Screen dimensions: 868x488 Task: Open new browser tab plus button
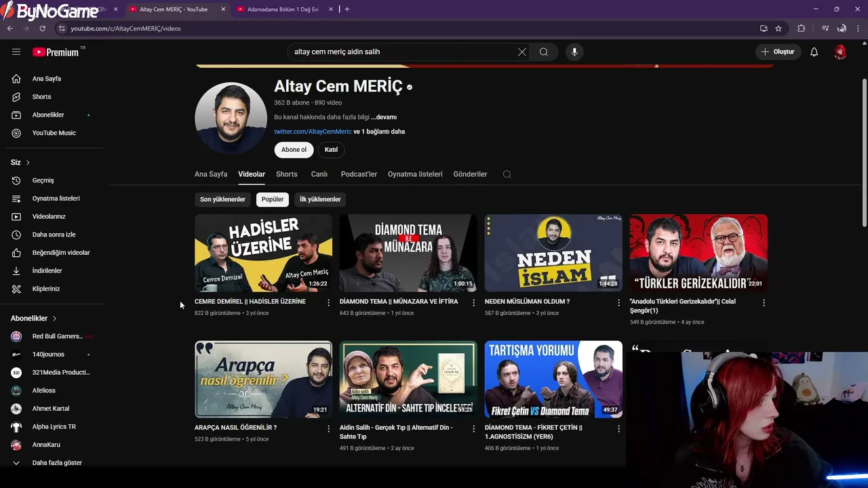[347, 9]
